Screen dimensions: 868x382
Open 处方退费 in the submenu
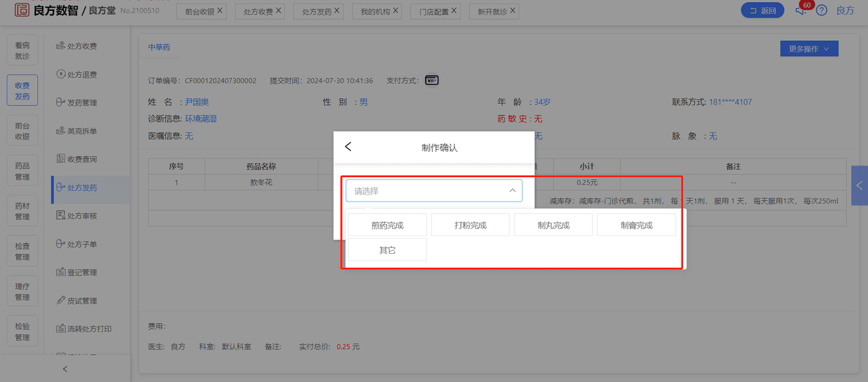pos(83,75)
